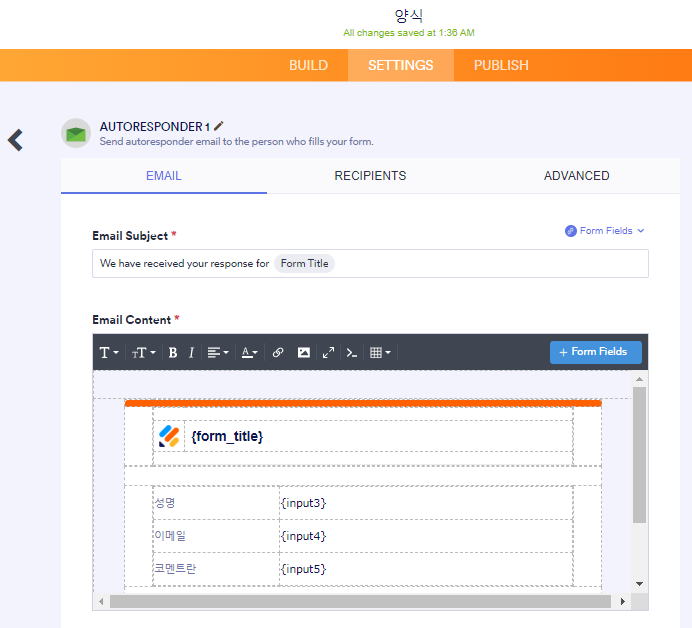
Task: Select the SETTINGS tab
Action: click(x=401, y=65)
